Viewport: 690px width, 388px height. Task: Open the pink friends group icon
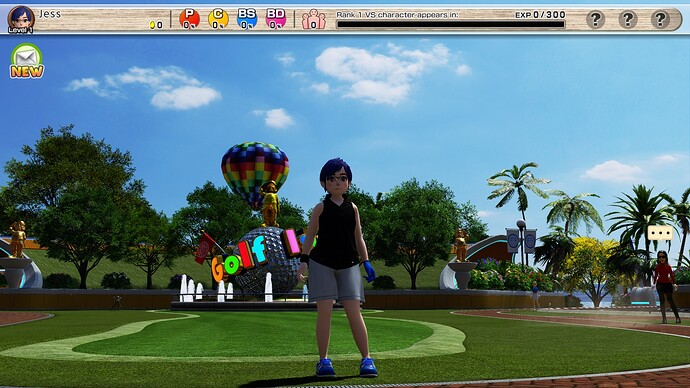click(313, 20)
